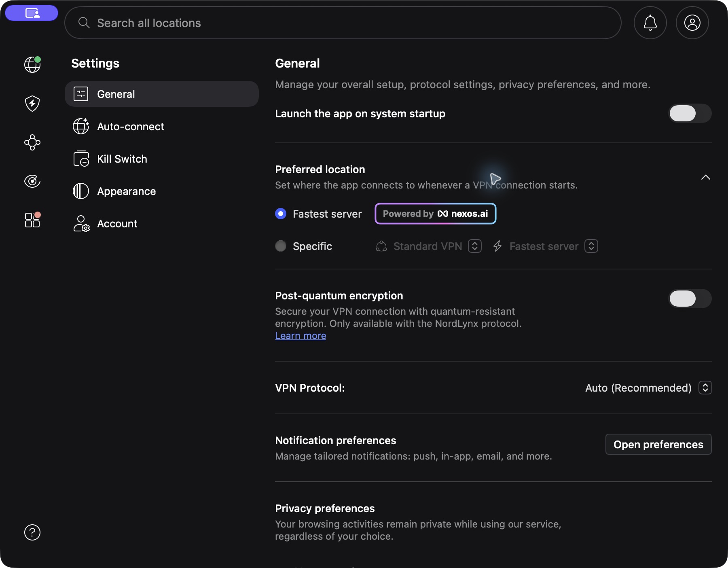Select the Specific location radio button
The height and width of the screenshot is (568, 728).
tap(281, 246)
